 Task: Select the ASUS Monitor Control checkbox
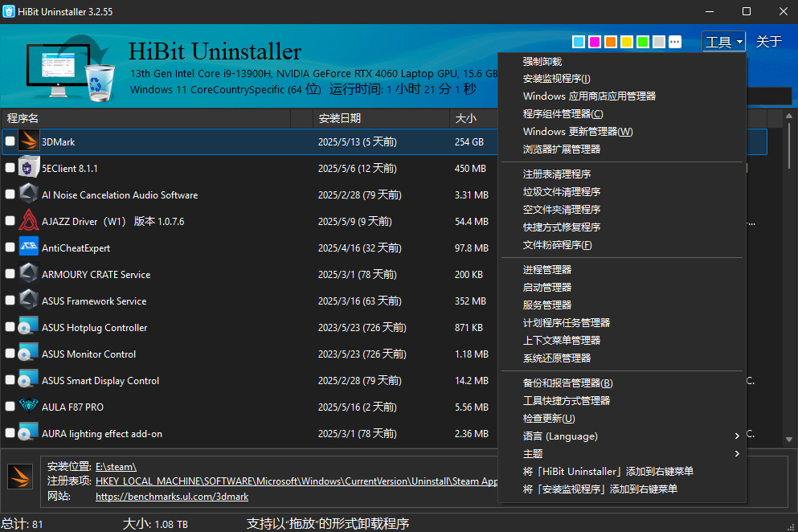[10, 353]
